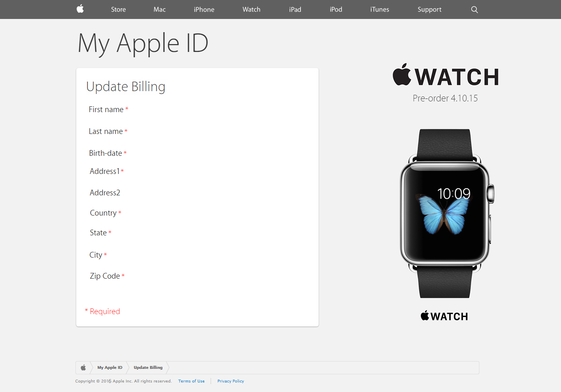This screenshot has height=392, width=561.
Task: Go to iTunes in the navigation bar
Action: (x=380, y=9)
